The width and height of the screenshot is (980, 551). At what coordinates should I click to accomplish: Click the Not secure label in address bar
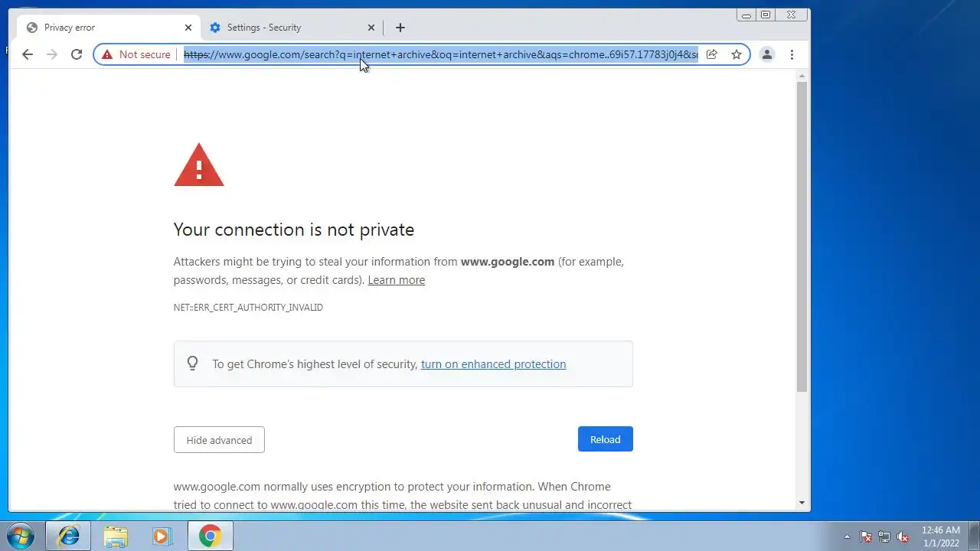coord(145,54)
